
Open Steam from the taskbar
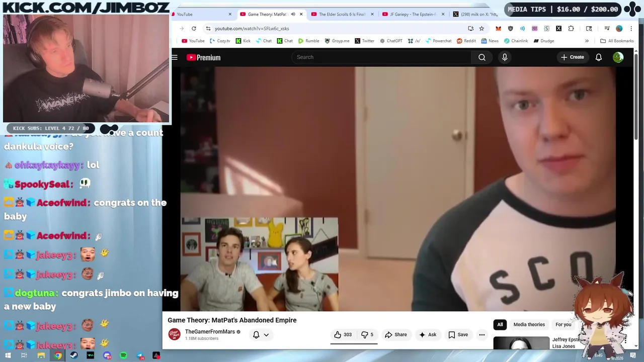pyautogui.click(x=74, y=355)
